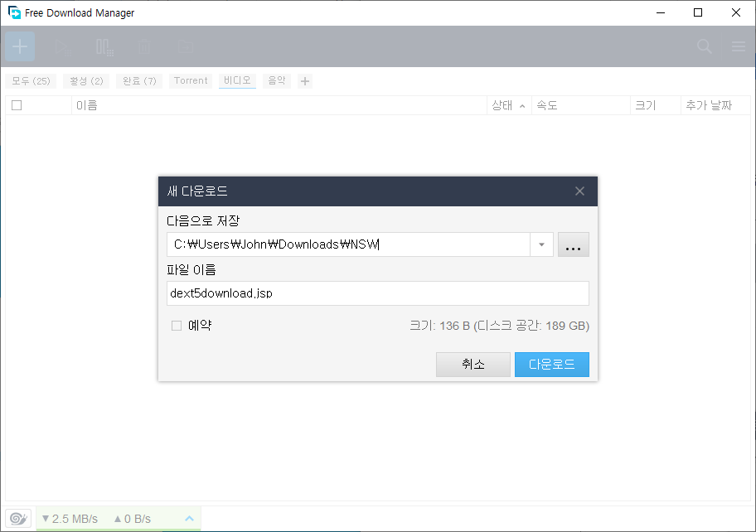Click the add new download plus button
The image size is (756, 532).
pyautogui.click(x=20, y=46)
